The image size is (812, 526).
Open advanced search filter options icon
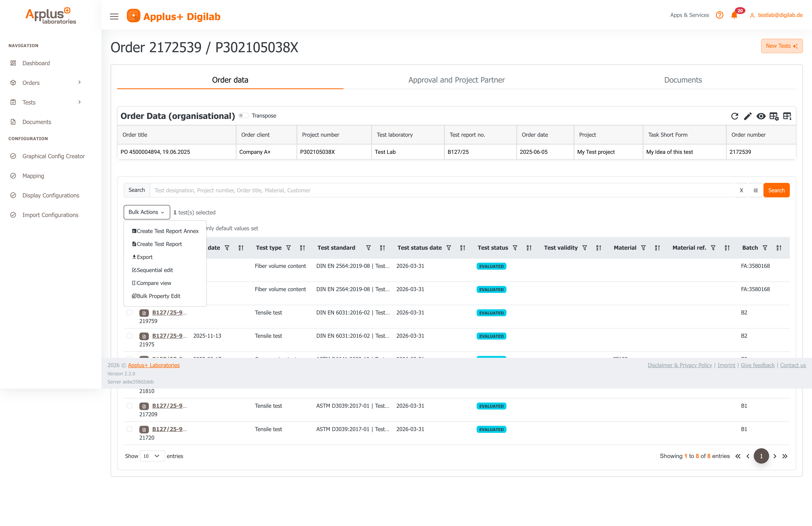(756, 190)
